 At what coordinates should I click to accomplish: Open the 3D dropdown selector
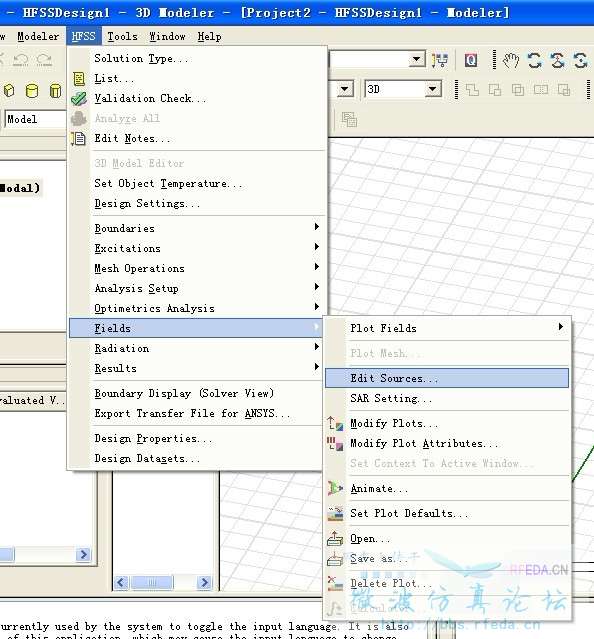pos(433,89)
